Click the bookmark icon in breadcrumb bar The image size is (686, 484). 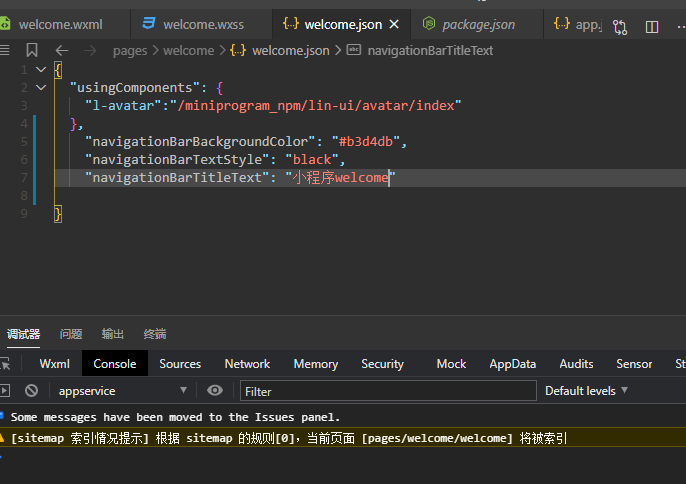pyautogui.click(x=32, y=50)
